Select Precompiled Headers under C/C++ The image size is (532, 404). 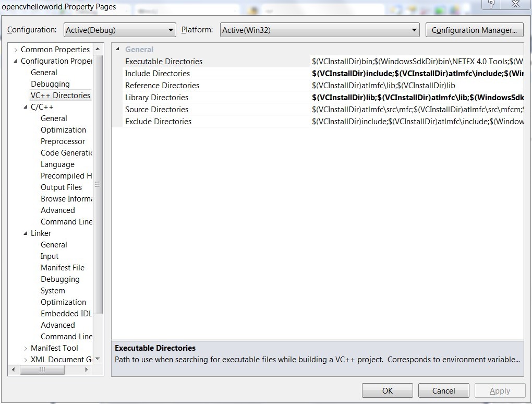pos(65,175)
